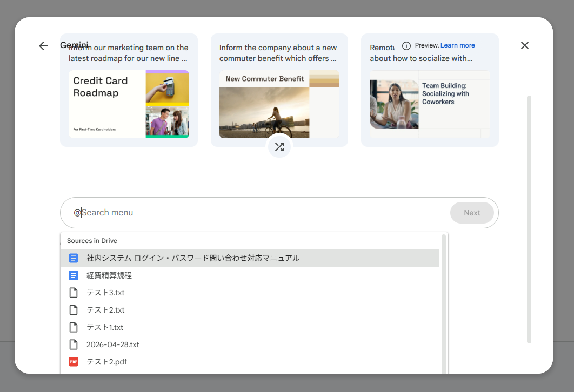Click the Google Docs icon beside 経費精算規程

(74, 275)
